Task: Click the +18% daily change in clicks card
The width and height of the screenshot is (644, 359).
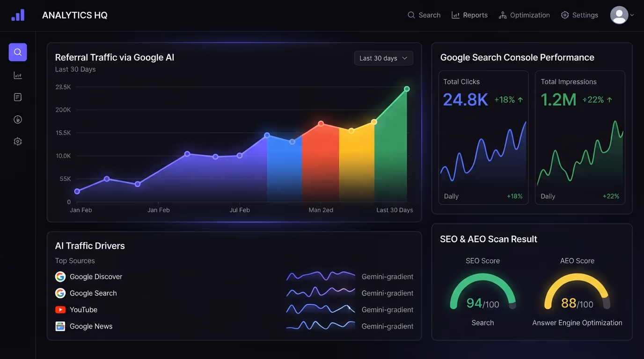Action: point(515,196)
